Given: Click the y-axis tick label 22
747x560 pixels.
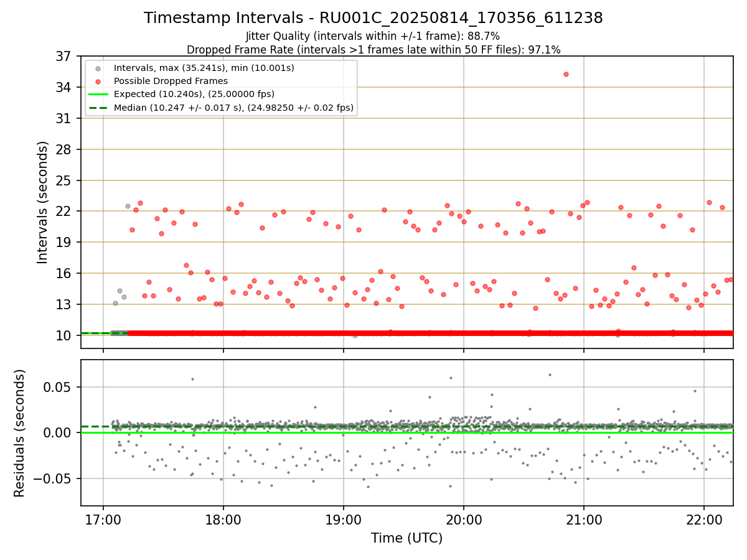Looking at the screenshot, I should pyautogui.click(x=64, y=212).
